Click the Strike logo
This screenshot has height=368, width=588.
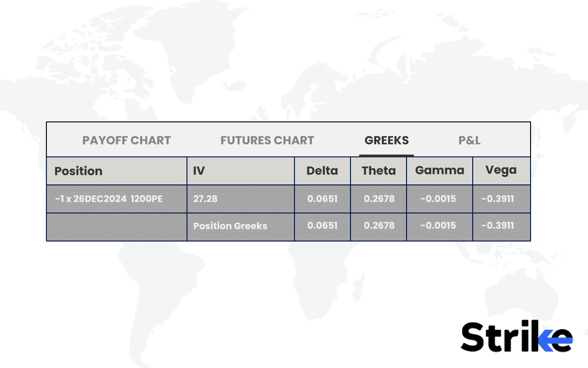(x=517, y=337)
